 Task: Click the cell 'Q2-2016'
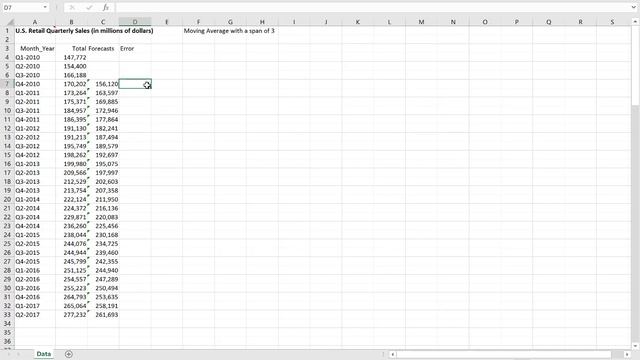28,279
